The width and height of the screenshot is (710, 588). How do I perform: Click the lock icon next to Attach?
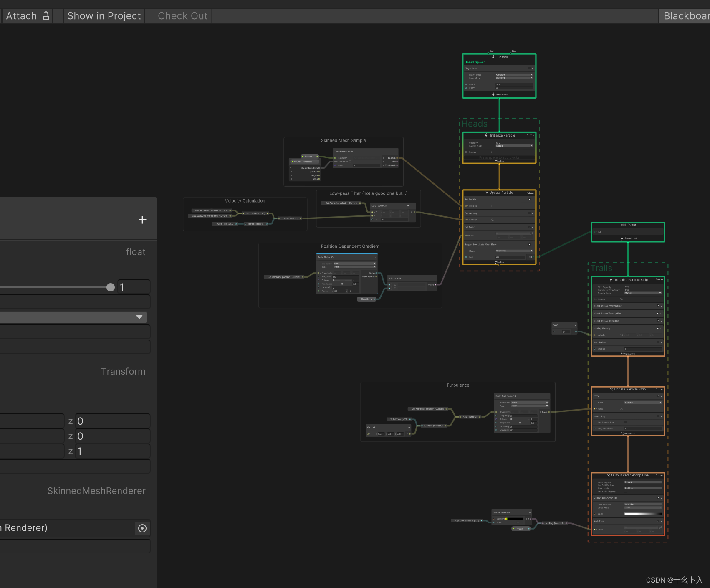tap(46, 15)
